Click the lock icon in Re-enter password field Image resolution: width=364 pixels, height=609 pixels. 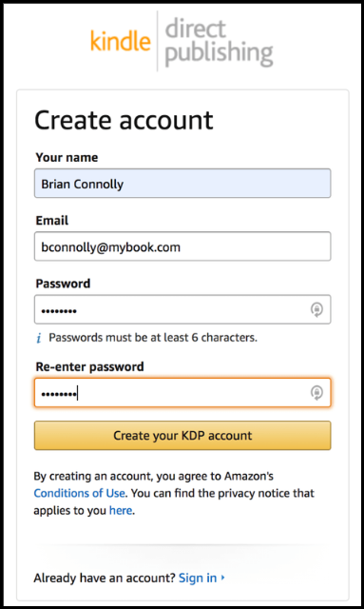pos(316,393)
